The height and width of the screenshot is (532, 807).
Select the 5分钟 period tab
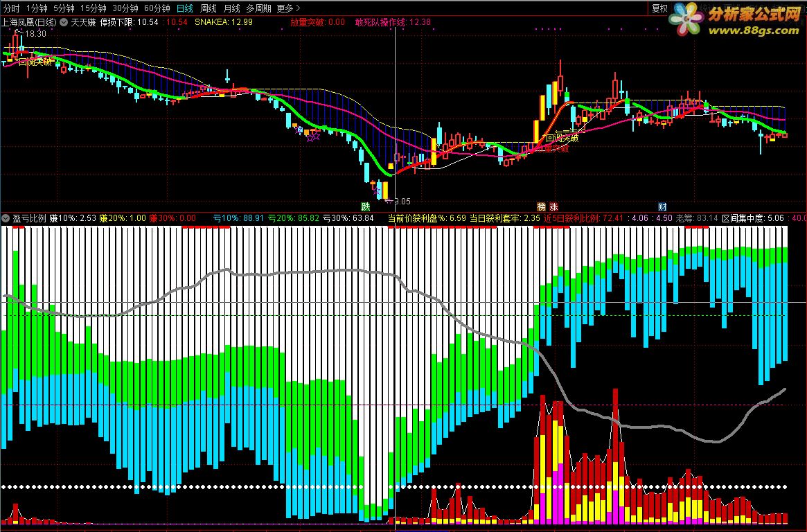64,8
